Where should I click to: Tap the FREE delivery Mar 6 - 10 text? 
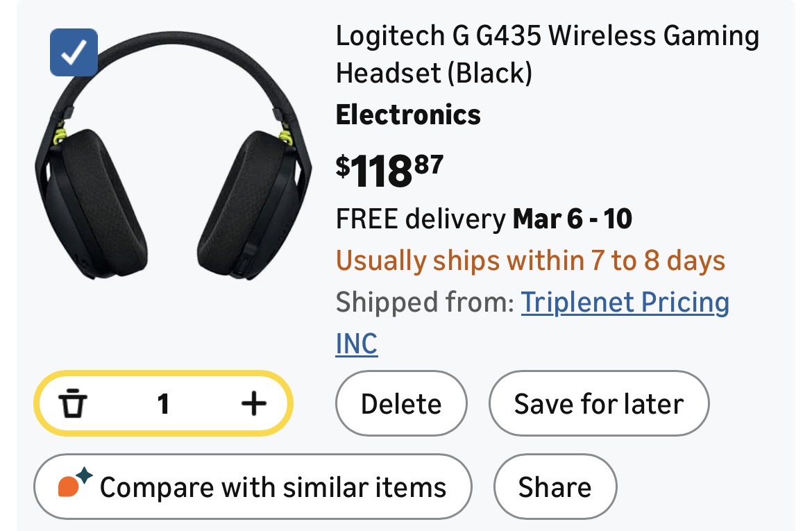point(484,219)
